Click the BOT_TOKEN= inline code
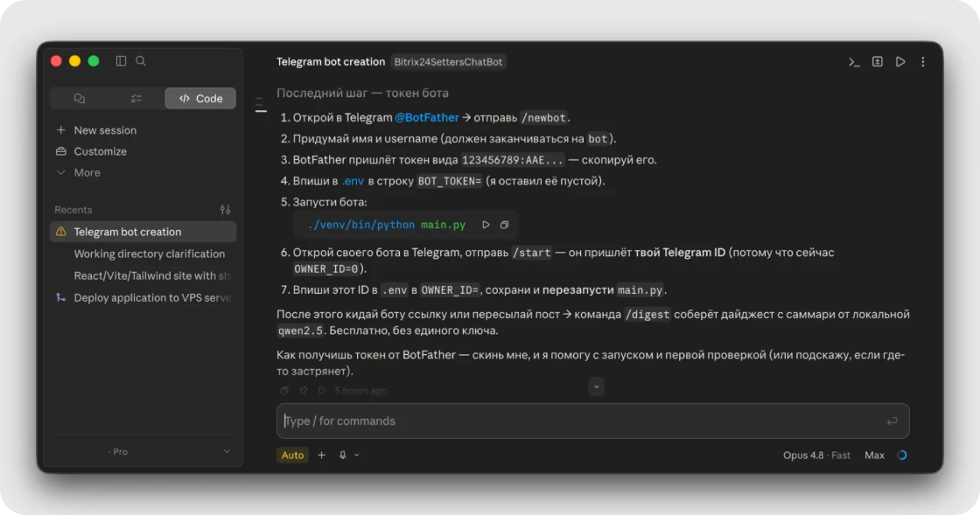This screenshot has height=515, width=980. (450, 181)
